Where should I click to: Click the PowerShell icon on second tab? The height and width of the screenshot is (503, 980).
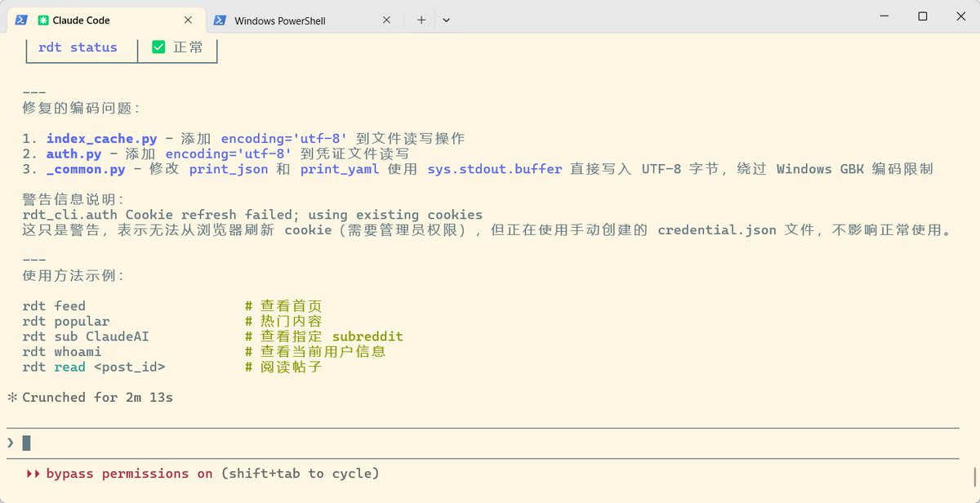[x=220, y=20]
